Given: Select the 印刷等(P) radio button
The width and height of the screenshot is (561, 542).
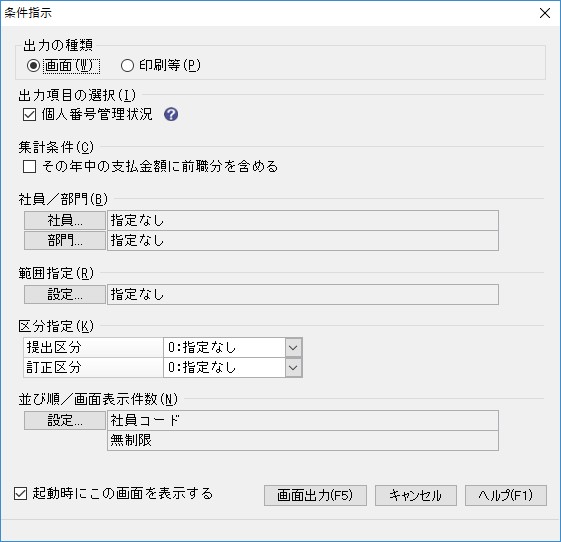Looking at the screenshot, I should (x=127, y=65).
